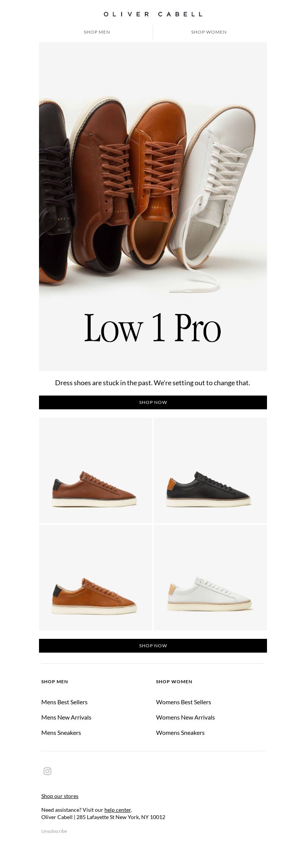The image size is (306, 868).
Task: Open the tan cognac sneaker product image
Action: coord(96,578)
